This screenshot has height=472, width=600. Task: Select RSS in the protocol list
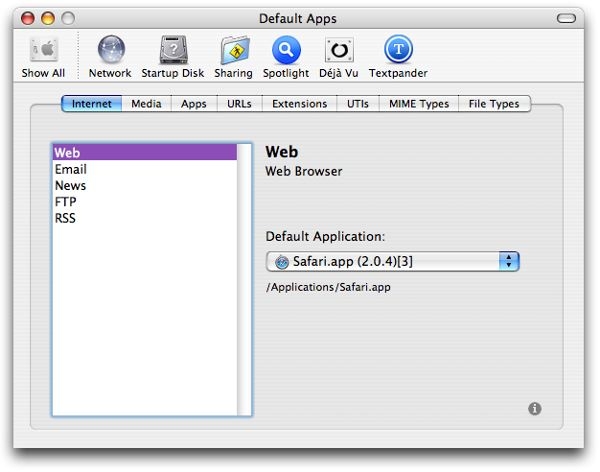pos(145,218)
